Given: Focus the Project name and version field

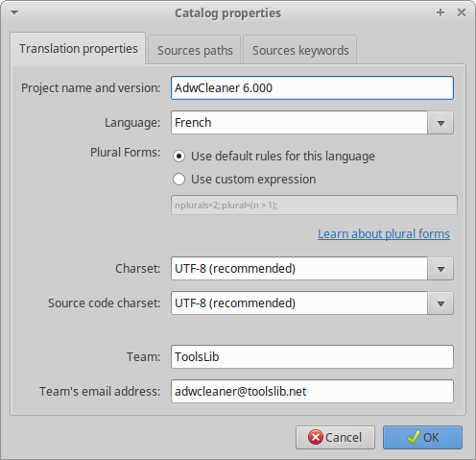Looking at the screenshot, I should click(x=312, y=88).
